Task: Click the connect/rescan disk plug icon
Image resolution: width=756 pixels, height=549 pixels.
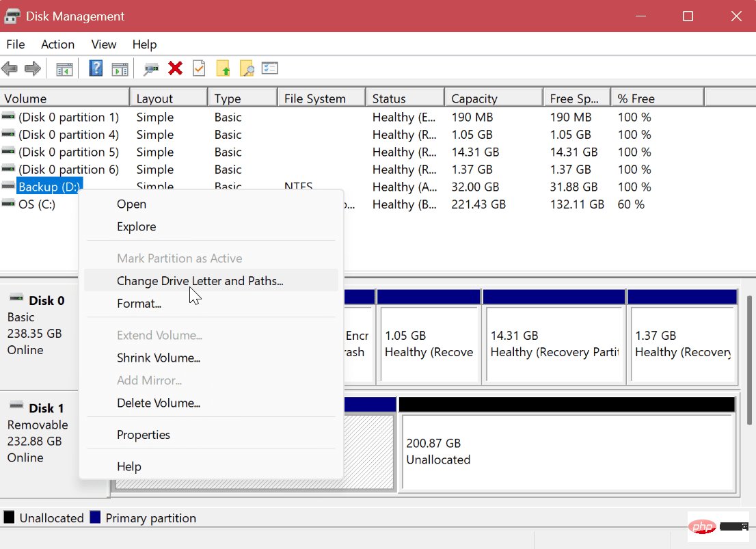Action: (151, 69)
